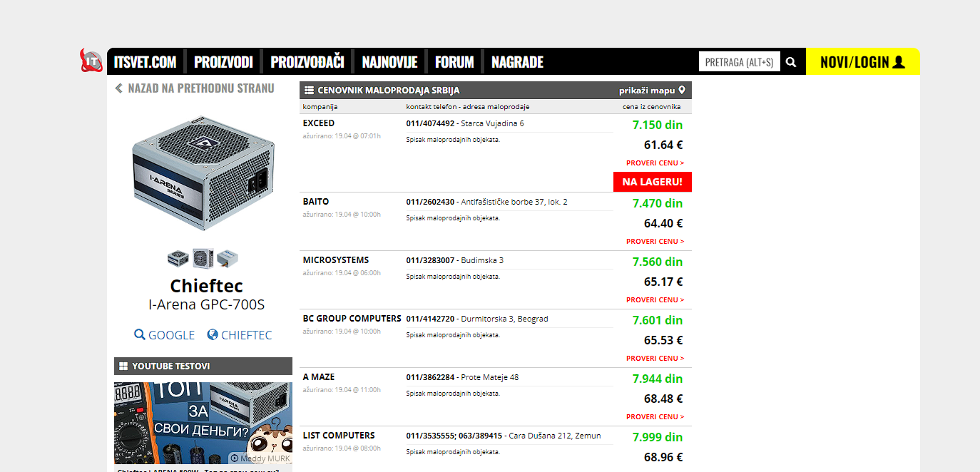Click phone number 011/3862284
The width and height of the screenshot is (980, 472).
430,377
